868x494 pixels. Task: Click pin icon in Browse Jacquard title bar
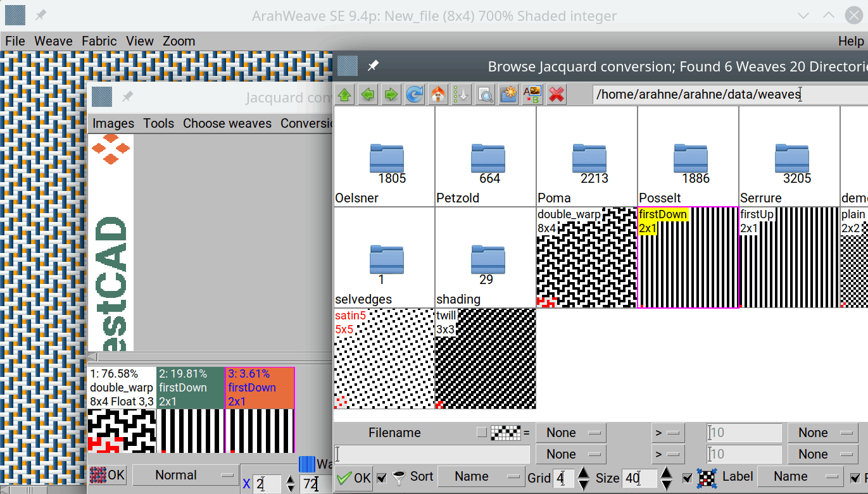coord(374,66)
